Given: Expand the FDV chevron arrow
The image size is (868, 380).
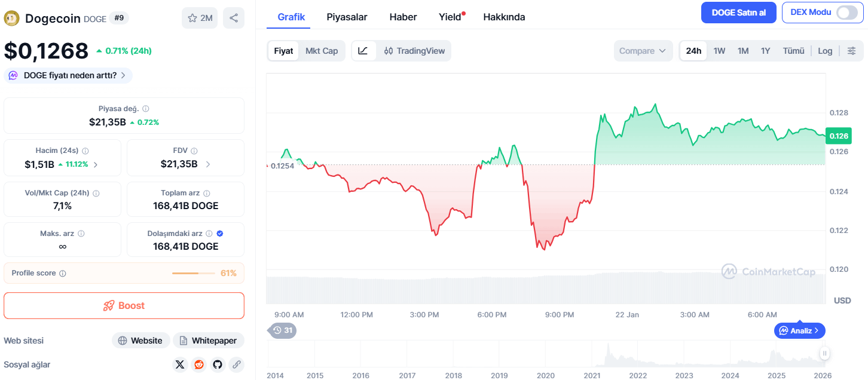Looking at the screenshot, I should [x=208, y=164].
